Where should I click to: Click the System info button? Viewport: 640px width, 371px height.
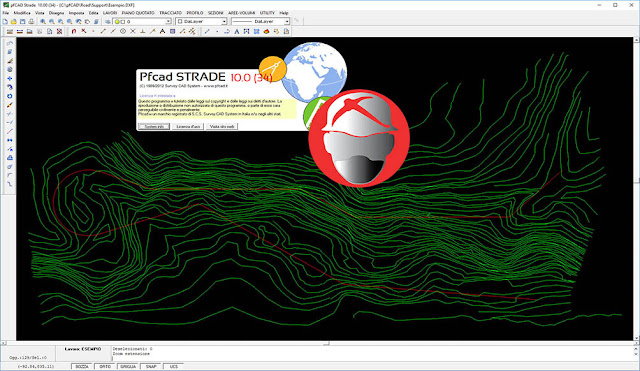(x=154, y=127)
